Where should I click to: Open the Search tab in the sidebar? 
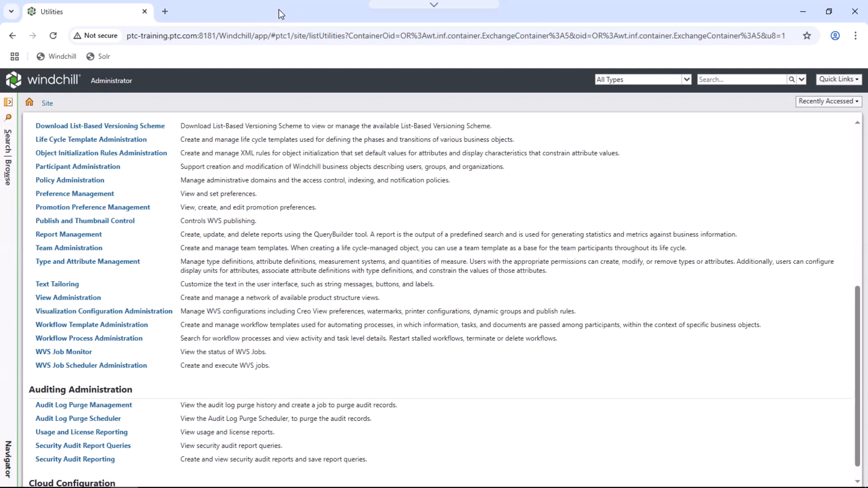coord(8,142)
